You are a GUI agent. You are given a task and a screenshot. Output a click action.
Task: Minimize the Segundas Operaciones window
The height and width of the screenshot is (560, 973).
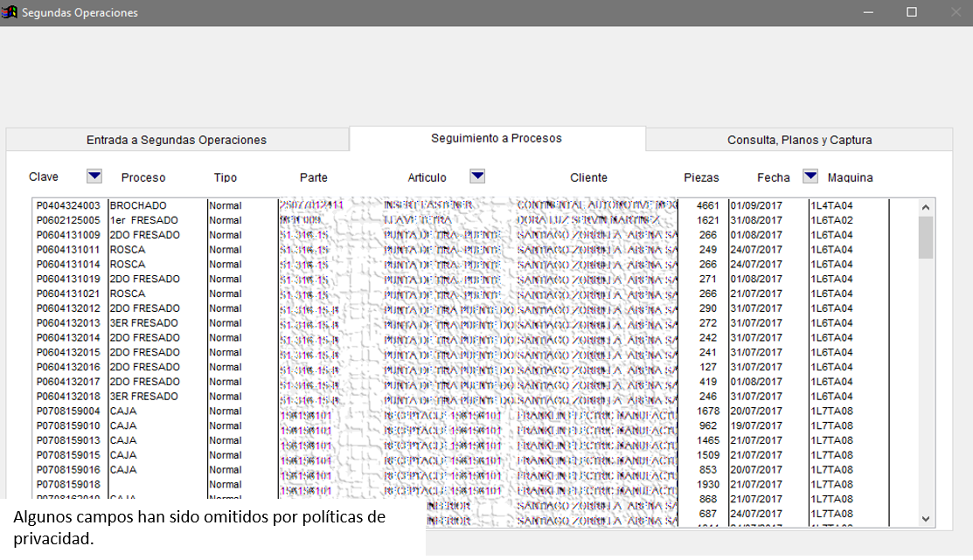868,12
